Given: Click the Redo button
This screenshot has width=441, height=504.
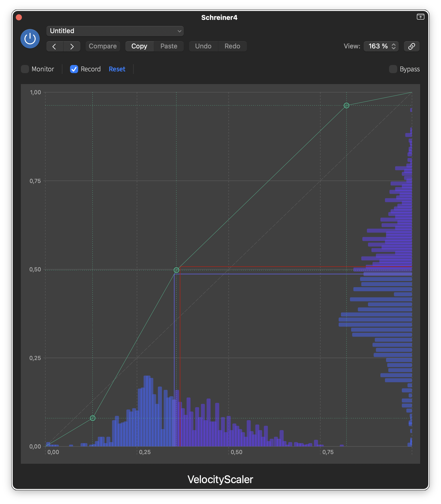Looking at the screenshot, I should (x=232, y=46).
